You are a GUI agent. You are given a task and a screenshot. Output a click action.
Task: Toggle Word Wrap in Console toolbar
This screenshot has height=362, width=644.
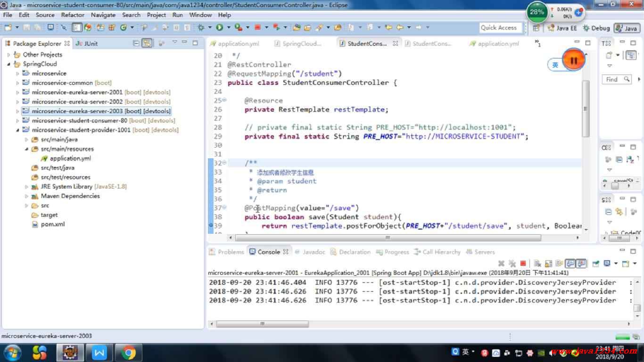point(559,263)
